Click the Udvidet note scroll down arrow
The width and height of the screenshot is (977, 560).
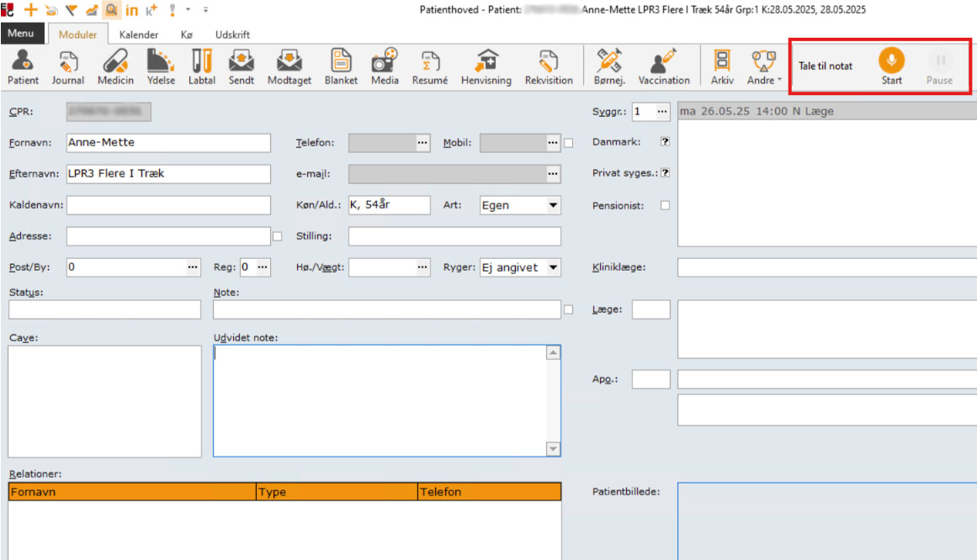pos(553,448)
